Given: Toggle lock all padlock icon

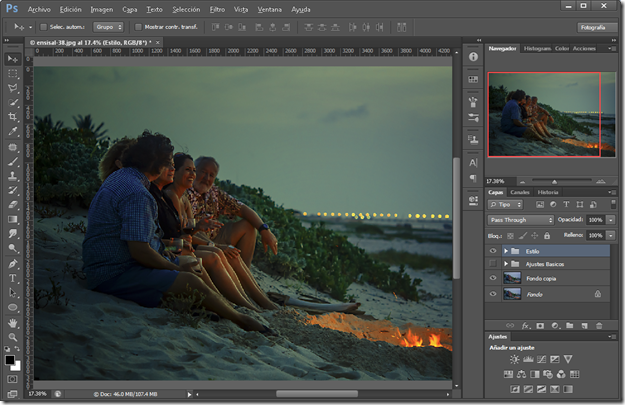Looking at the screenshot, I should [x=547, y=236].
